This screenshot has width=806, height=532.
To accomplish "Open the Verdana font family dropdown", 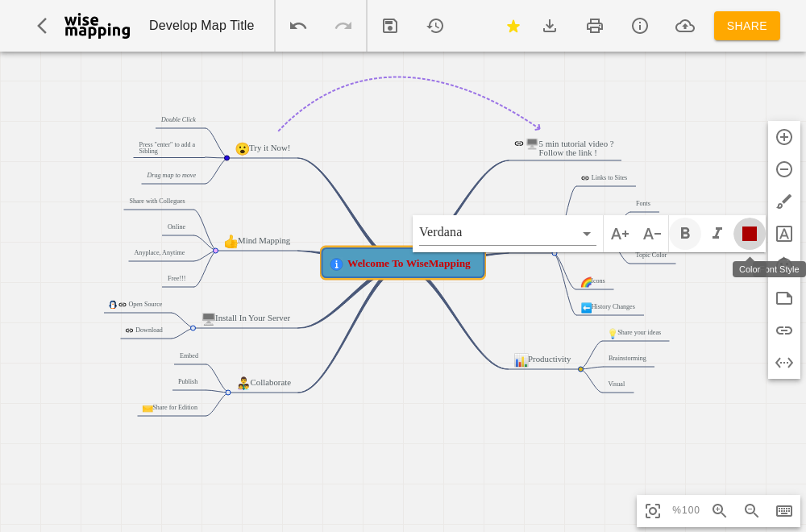I will 507,233.
